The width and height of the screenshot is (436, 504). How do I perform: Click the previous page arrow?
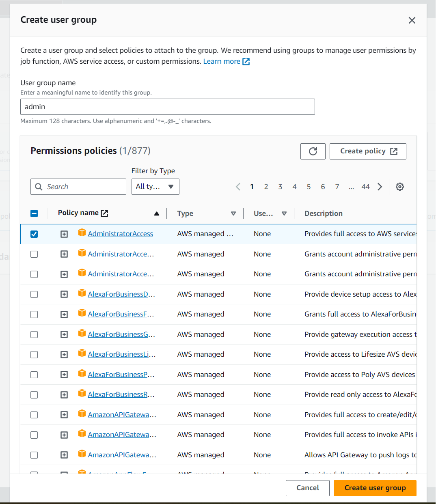click(x=238, y=187)
